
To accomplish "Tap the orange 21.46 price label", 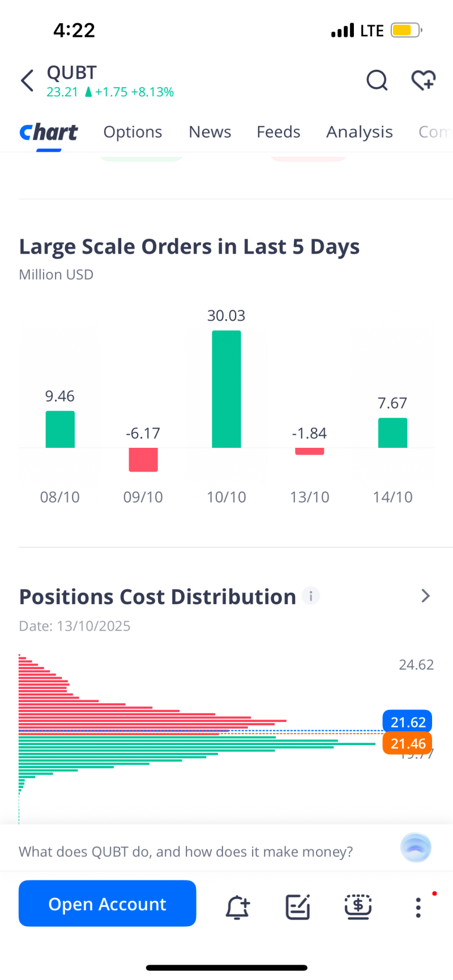I will pos(408,743).
